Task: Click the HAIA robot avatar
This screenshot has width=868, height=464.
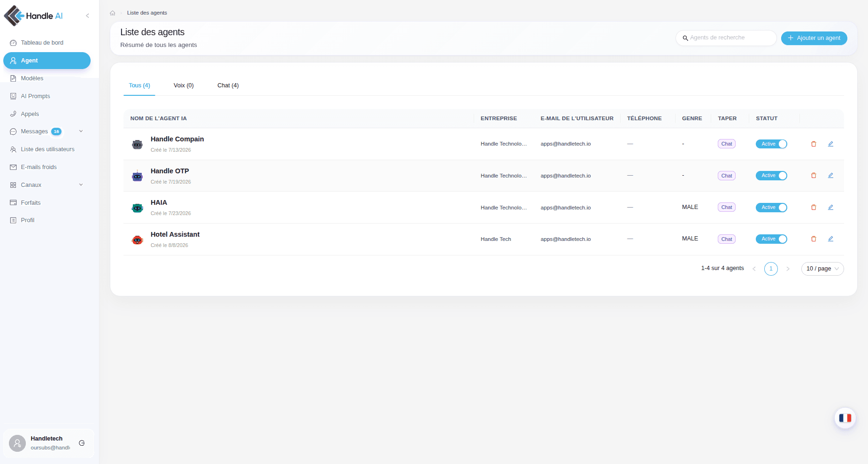Action: [137, 208]
